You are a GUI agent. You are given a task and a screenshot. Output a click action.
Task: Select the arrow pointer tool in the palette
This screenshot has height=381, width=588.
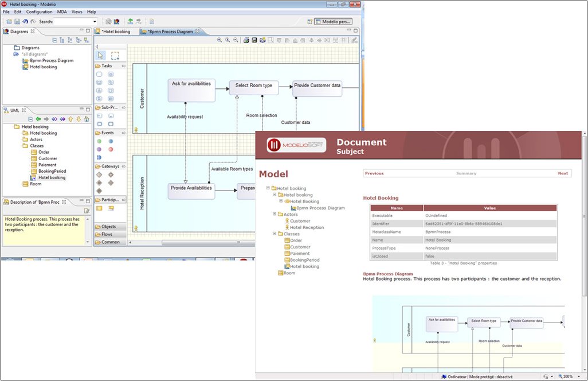click(x=100, y=56)
